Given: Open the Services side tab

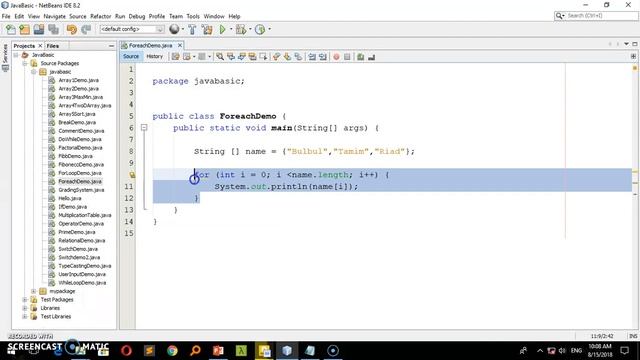Looking at the screenshot, I should (5, 58).
